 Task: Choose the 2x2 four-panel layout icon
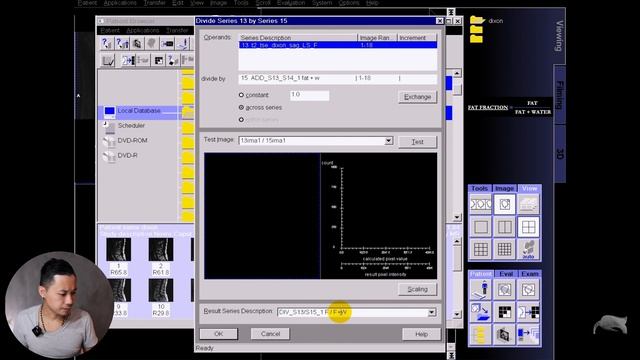pos(528,227)
